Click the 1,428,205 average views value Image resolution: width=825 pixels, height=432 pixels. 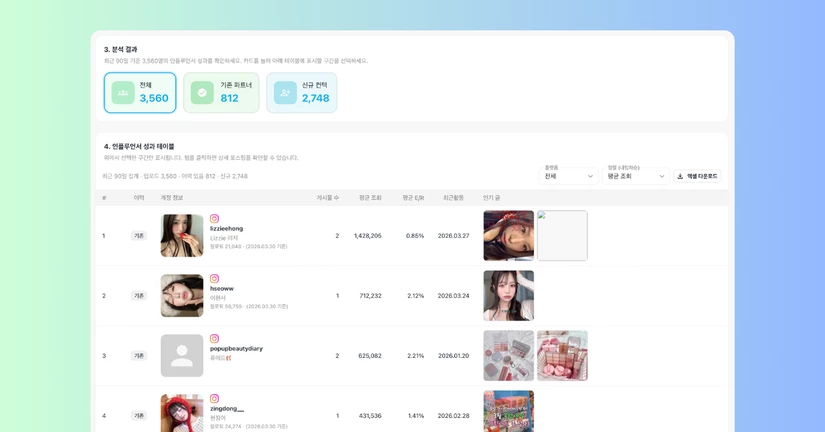368,236
